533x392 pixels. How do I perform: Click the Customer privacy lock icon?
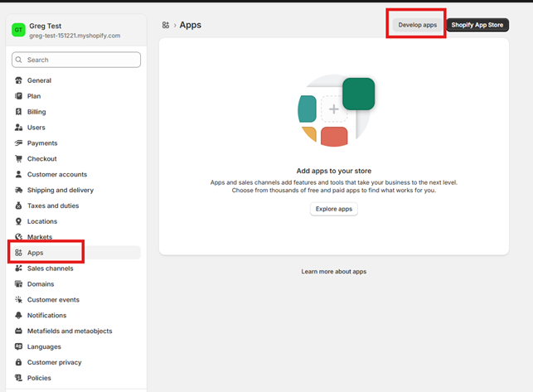click(19, 362)
